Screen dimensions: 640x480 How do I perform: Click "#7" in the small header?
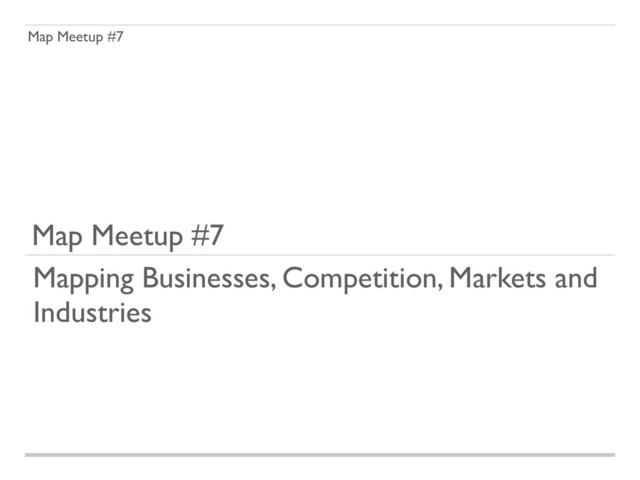[x=115, y=36]
